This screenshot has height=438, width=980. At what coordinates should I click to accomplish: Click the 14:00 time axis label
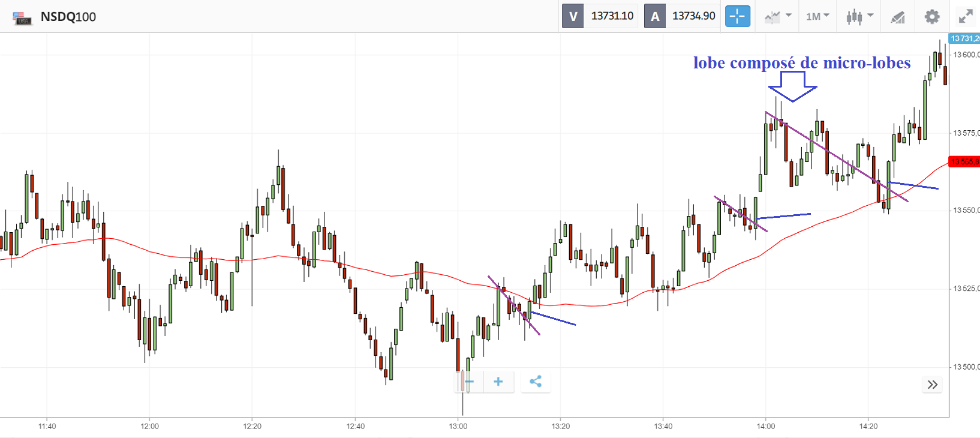coord(766,427)
